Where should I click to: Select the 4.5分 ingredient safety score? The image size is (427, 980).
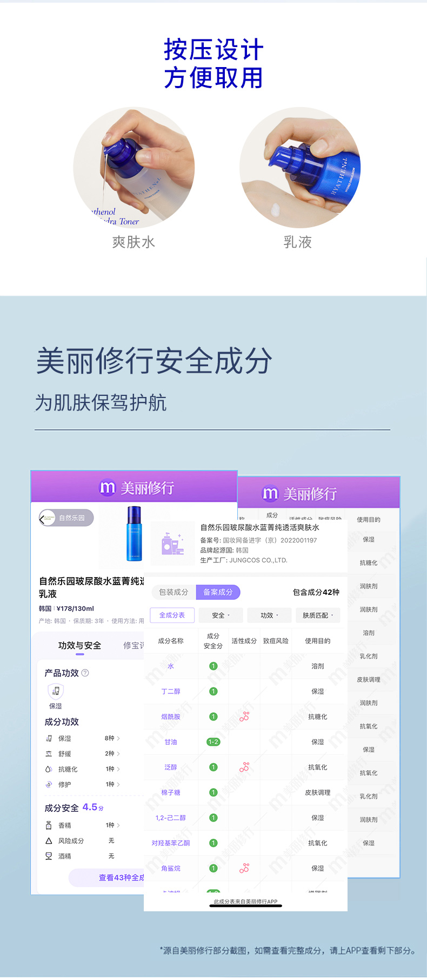(x=93, y=807)
